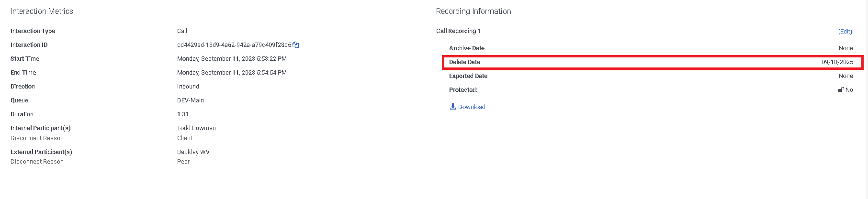The image size is (868, 199).
Task: Click the download arrow icon
Action: [452, 107]
